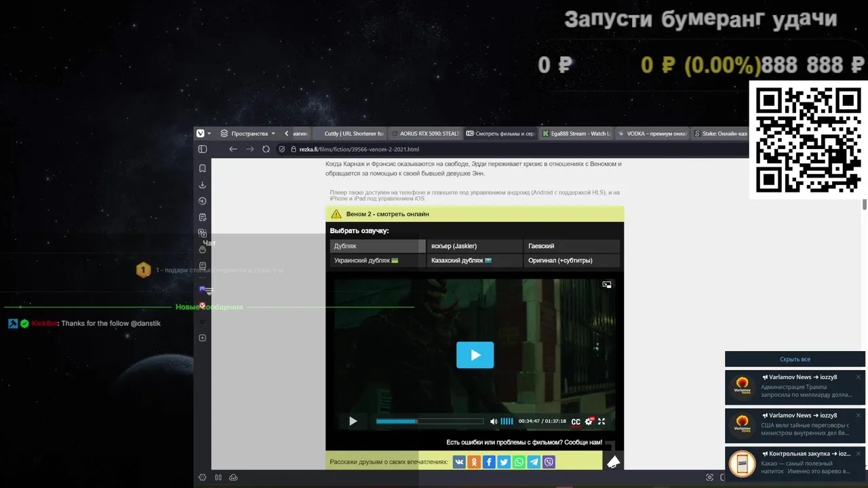The height and width of the screenshot is (488, 868).
Task: Click the megaphone report icon
Action: point(613,462)
